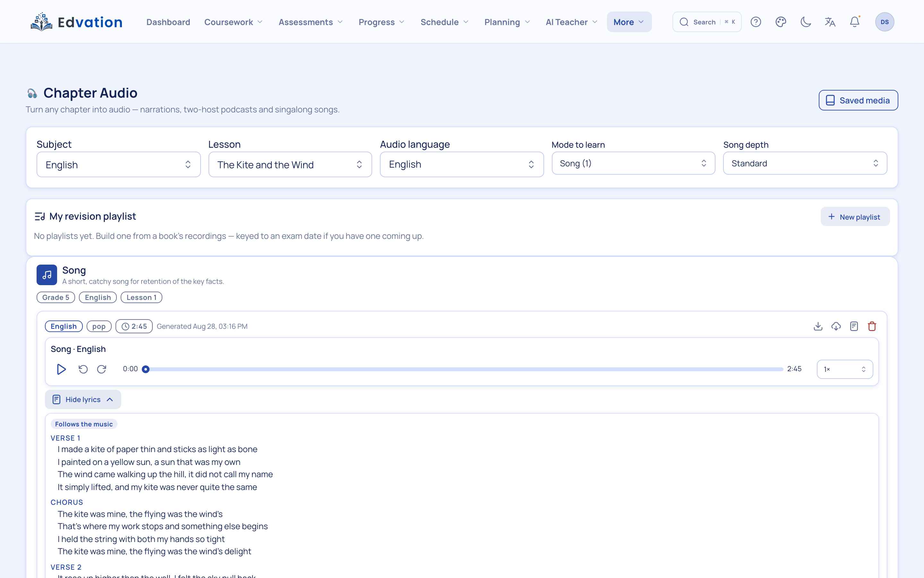Screen dimensions: 924x578
Task: Click the "Generated Aug 28, 03:16 PM" text
Action: (202, 327)
